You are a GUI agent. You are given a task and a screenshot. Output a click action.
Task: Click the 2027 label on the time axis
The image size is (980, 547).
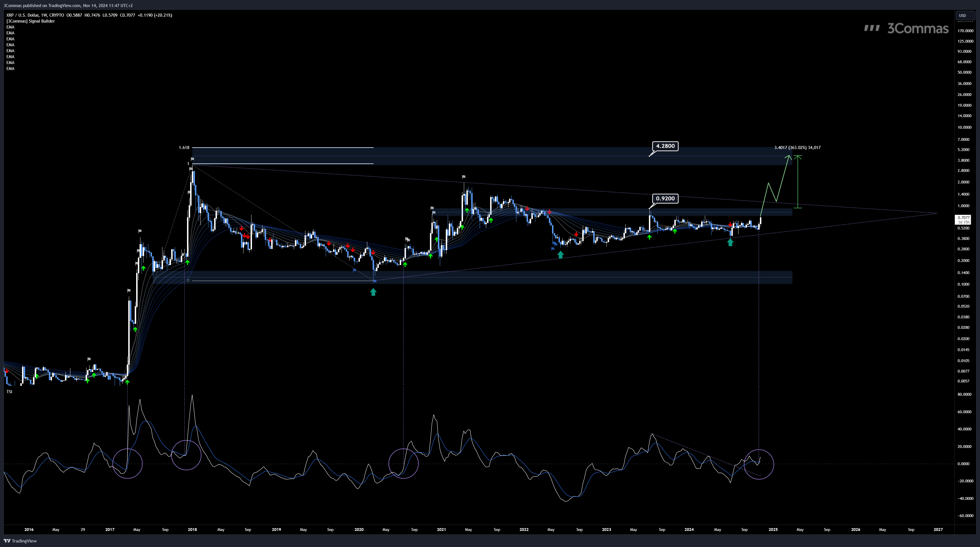tap(938, 530)
